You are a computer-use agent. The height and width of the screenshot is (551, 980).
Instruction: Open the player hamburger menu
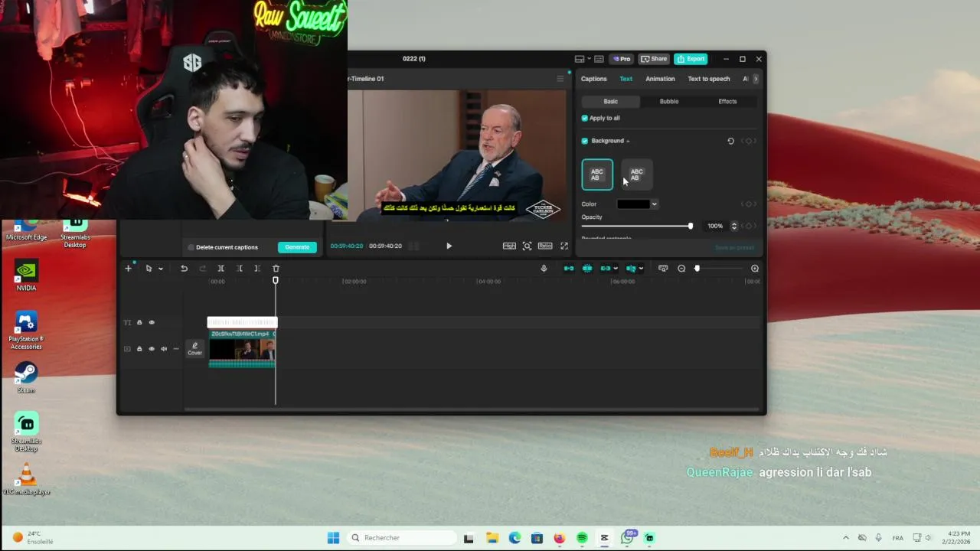coord(560,79)
